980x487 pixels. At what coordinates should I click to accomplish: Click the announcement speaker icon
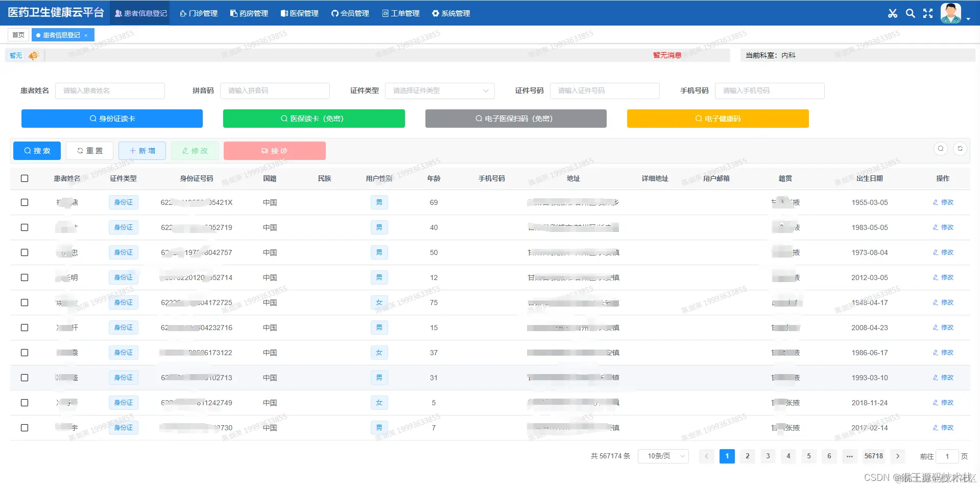pyautogui.click(x=34, y=55)
